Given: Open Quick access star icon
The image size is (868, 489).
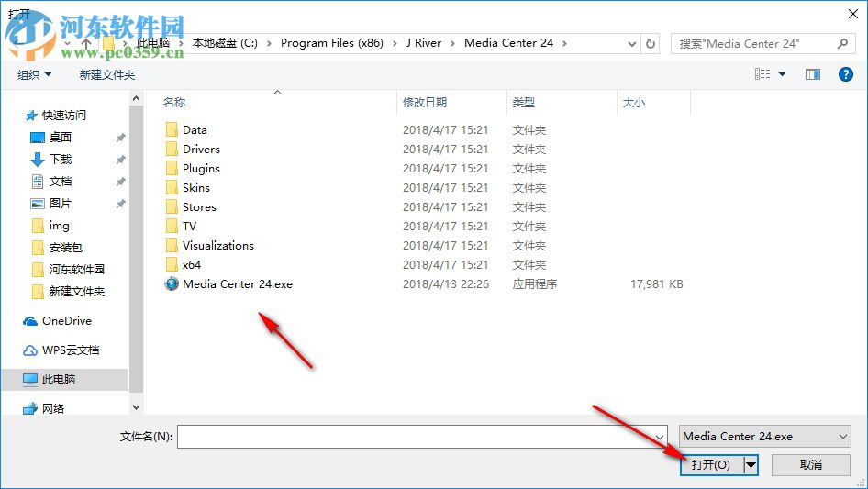Looking at the screenshot, I should (x=31, y=116).
